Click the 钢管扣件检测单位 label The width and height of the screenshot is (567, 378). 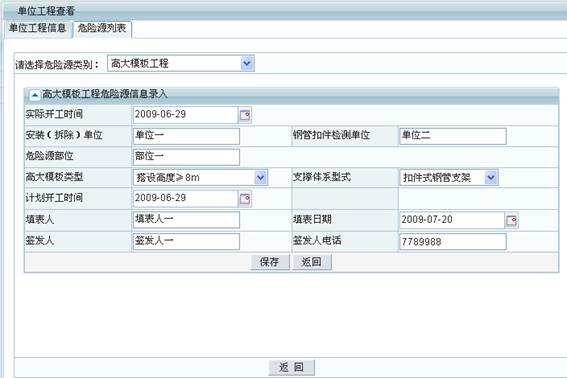tap(331, 135)
